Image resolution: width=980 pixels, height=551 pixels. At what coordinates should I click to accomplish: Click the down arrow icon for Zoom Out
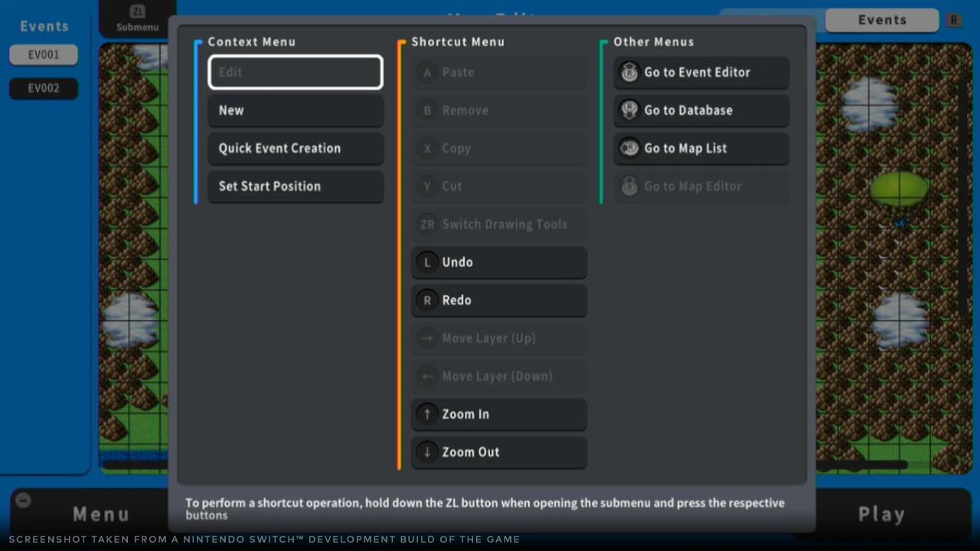click(x=427, y=452)
